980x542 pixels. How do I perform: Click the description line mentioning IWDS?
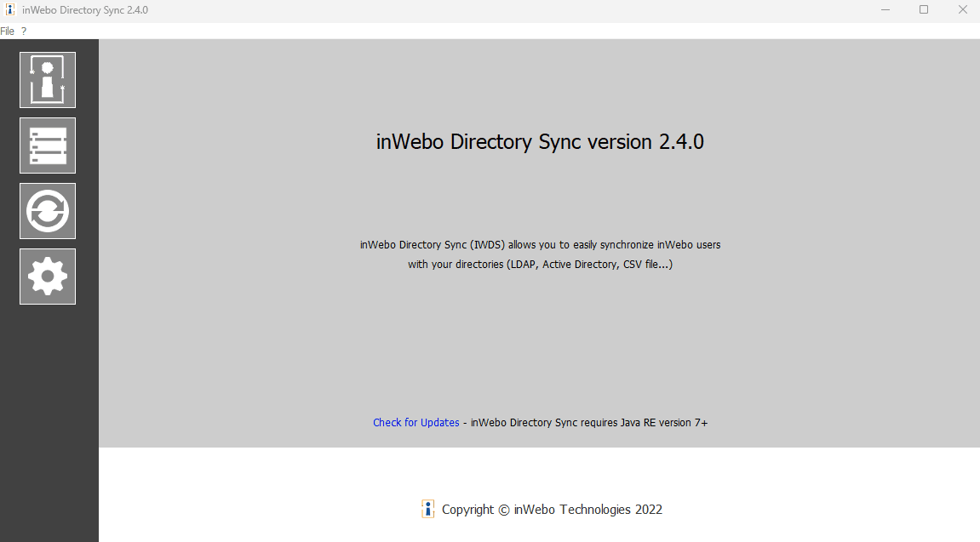pos(540,245)
